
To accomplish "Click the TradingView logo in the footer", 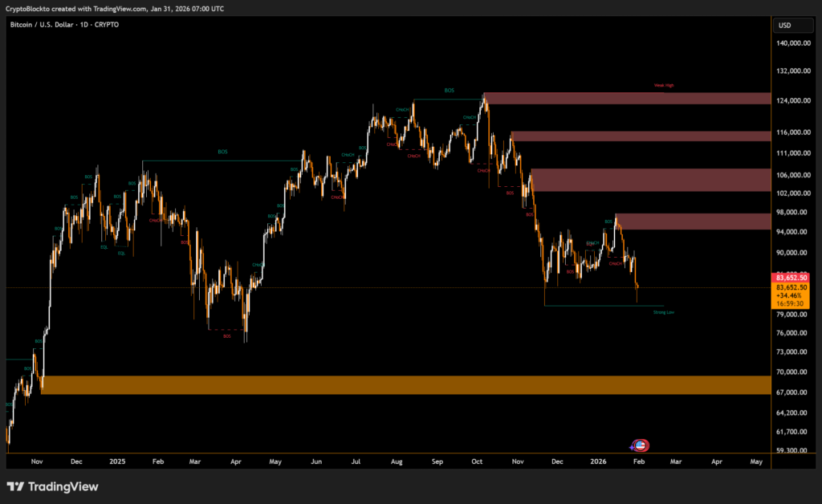I will (52, 486).
